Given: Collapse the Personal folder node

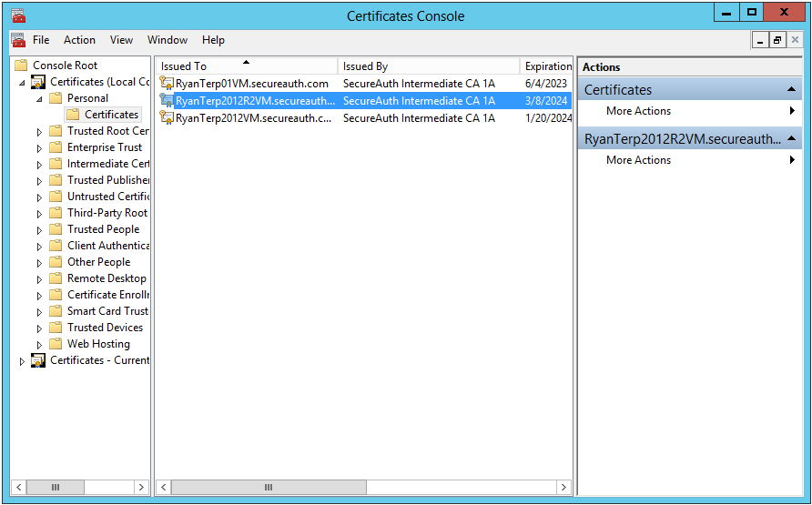Looking at the screenshot, I should 39,99.
